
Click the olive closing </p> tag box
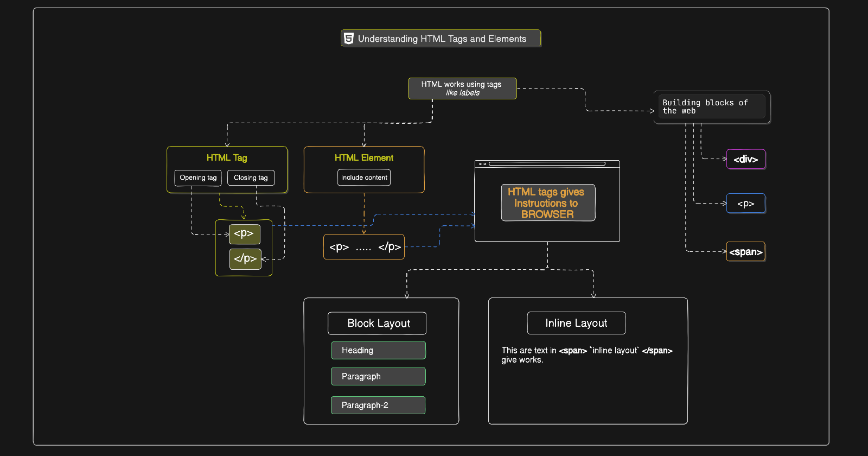pos(245,259)
